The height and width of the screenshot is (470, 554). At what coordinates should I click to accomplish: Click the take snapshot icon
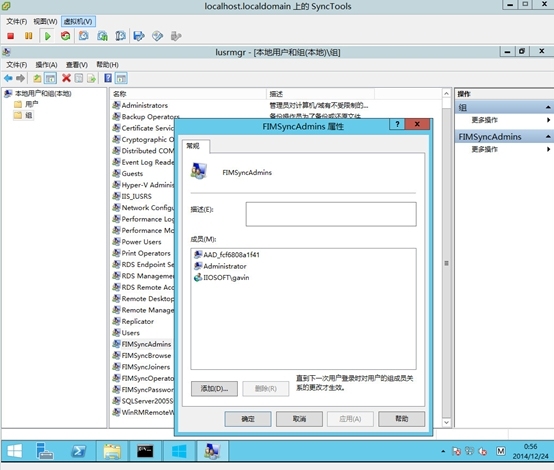(84, 36)
